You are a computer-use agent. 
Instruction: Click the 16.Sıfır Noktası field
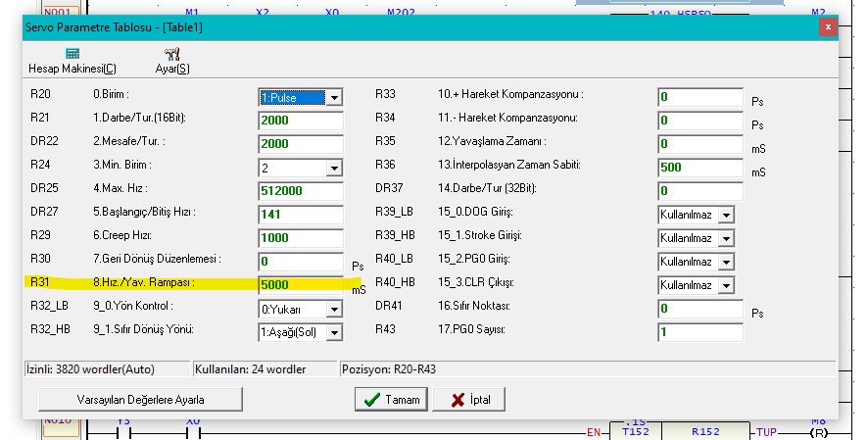click(x=700, y=309)
